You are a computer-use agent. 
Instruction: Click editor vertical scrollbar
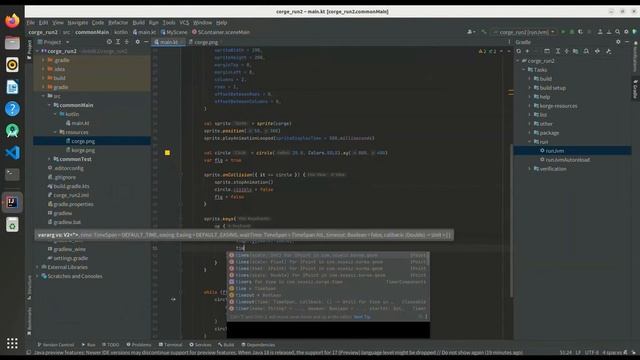pyautogui.click(x=511, y=220)
